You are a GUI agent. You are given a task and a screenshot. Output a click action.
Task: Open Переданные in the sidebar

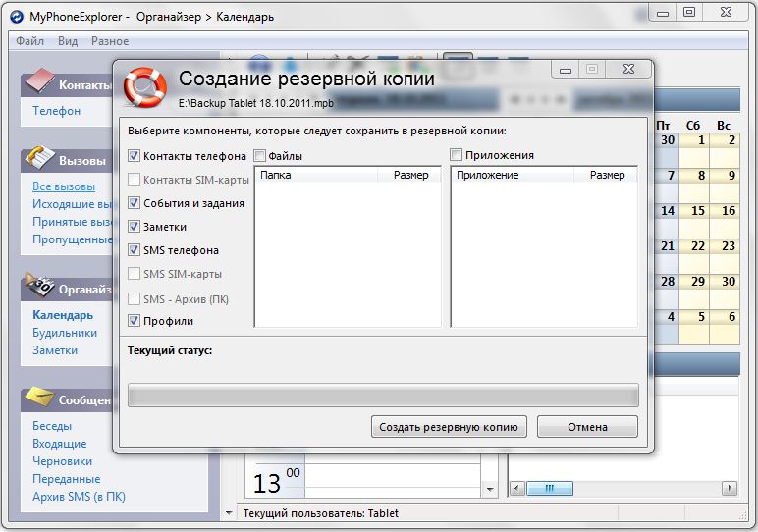[x=66, y=479]
